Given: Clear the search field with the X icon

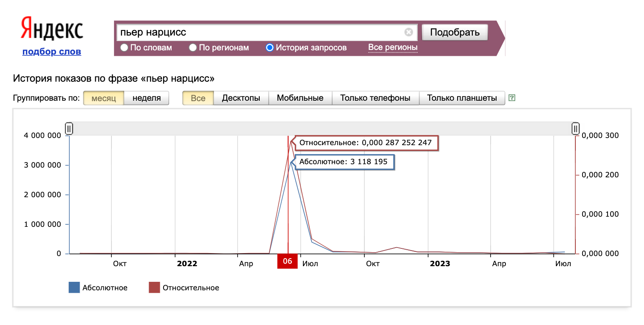Looking at the screenshot, I should tap(408, 32).
